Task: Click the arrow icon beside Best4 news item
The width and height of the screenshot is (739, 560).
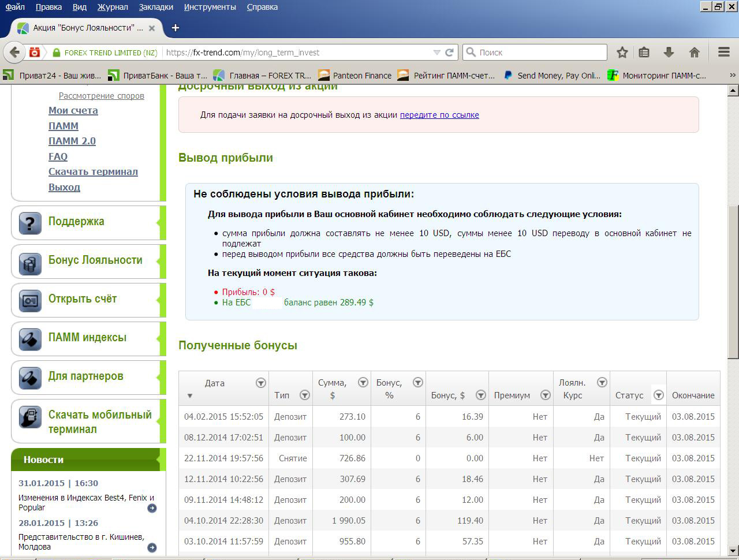Action: tap(152, 508)
